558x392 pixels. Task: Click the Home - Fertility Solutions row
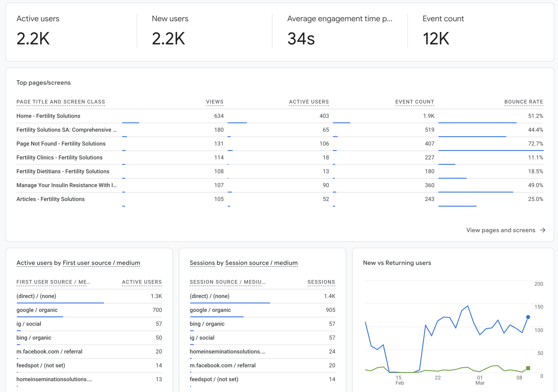click(48, 116)
